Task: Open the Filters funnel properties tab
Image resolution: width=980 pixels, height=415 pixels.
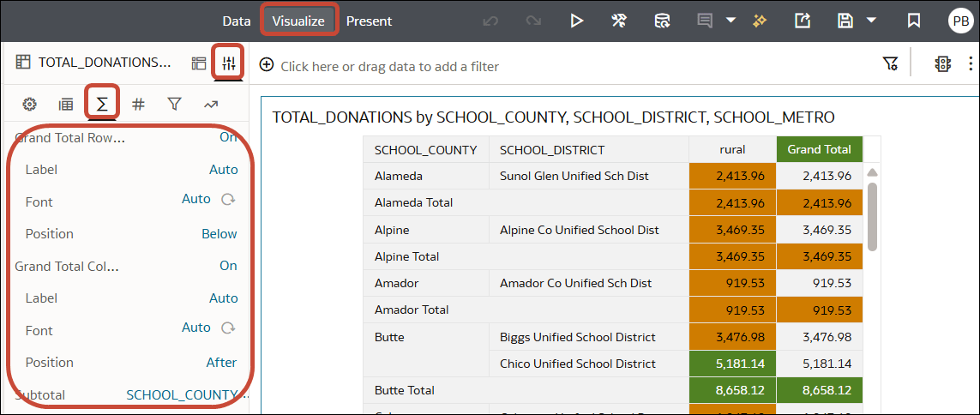Action: pos(174,105)
